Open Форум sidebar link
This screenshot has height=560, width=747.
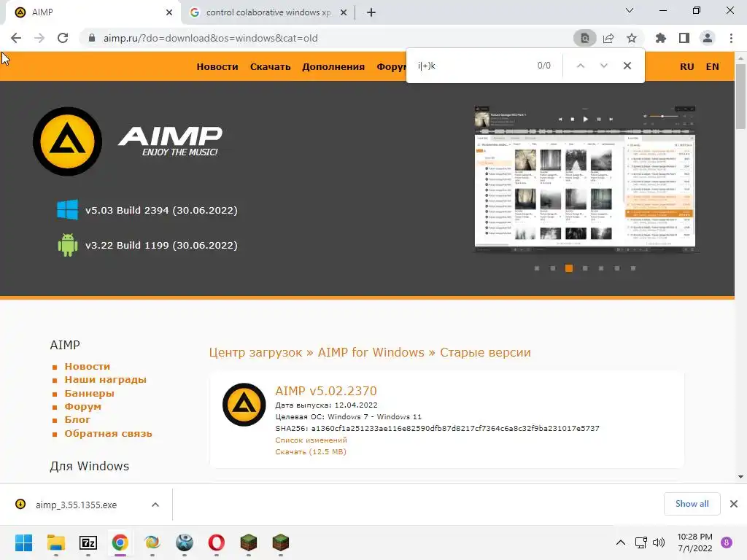tap(83, 407)
